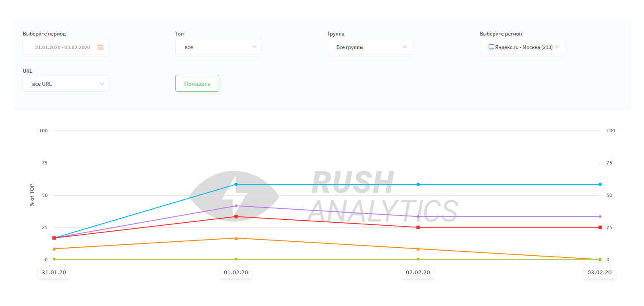Screen dimensions: 644x306
Task: Click the 31.01.20 date label
Action: pos(54,273)
